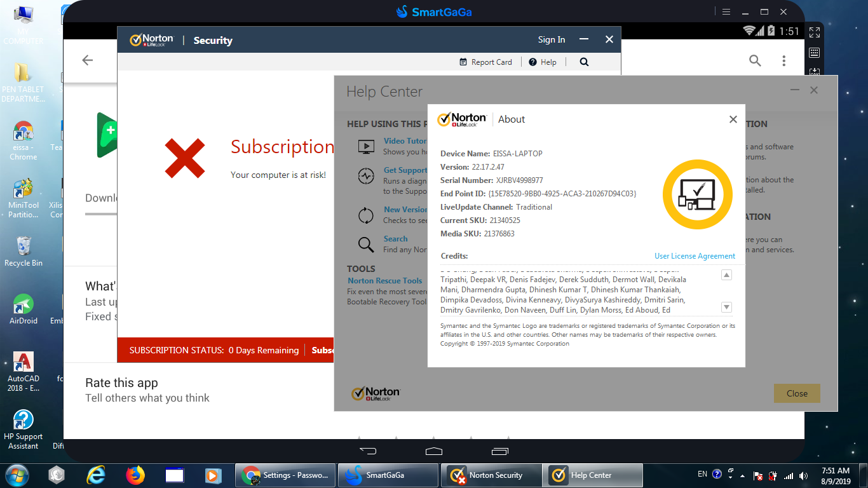Click the credits list scroll-down arrow
This screenshot has height=488, width=868.
tap(726, 307)
